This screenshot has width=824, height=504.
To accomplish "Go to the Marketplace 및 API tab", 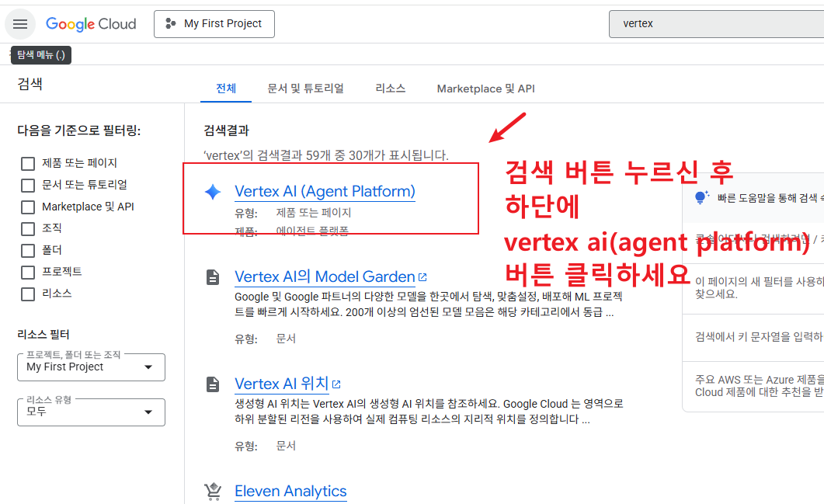I will pyautogui.click(x=485, y=89).
